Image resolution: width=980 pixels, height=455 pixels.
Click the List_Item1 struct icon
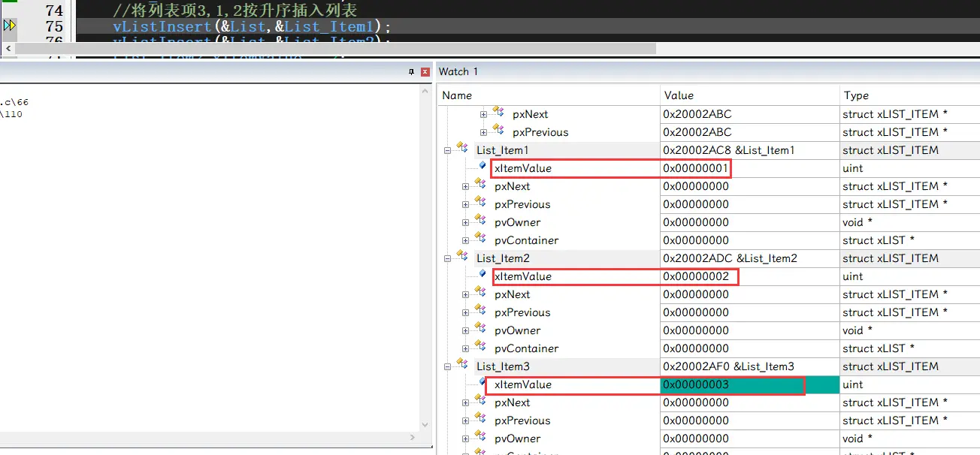tap(462, 150)
